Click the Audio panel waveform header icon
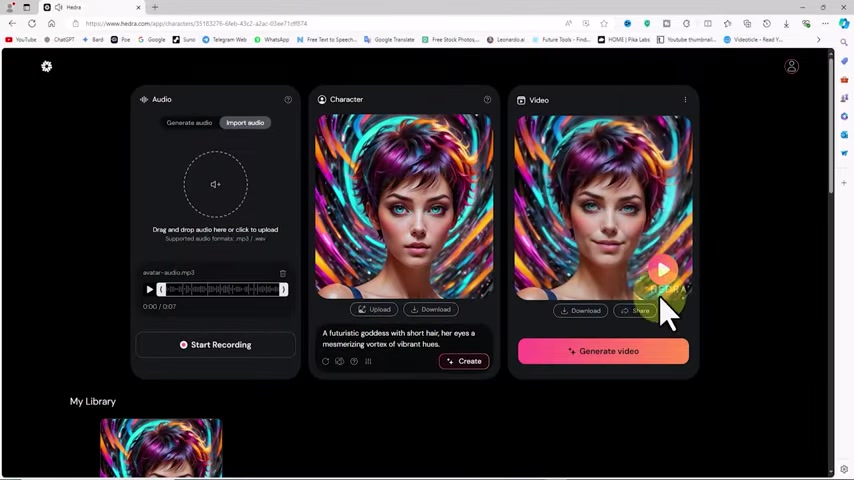This screenshot has height=480, width=854. 144,100
